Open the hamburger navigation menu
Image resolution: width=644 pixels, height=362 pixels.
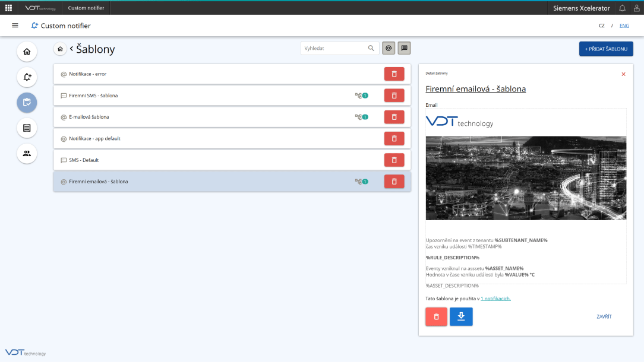coord(15,26)
